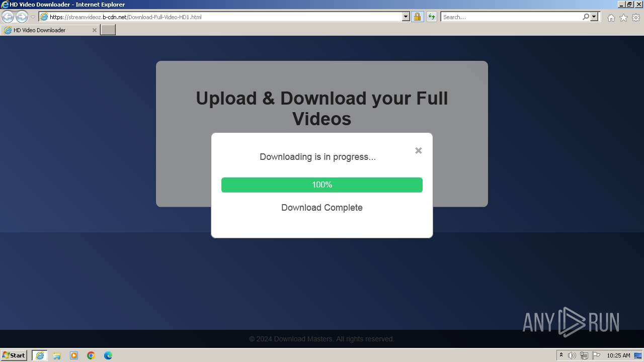The height and width of the screenshot is (362, 644).
Task: Click the green 100% progress bar
Action: (x=322, y=185)
